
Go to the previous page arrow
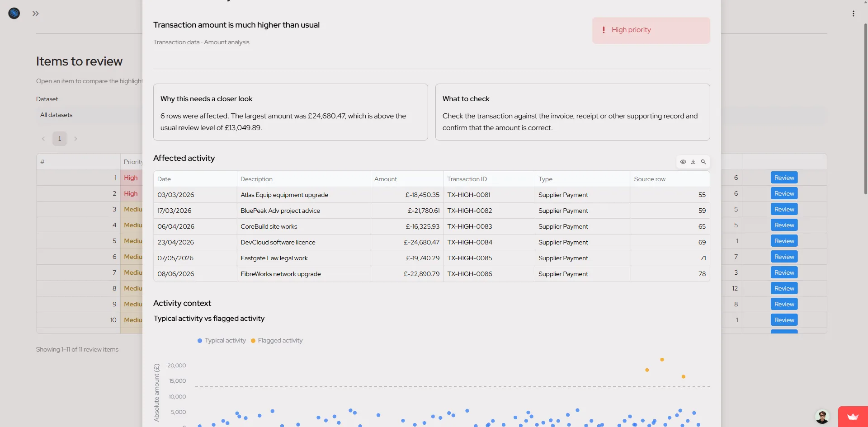(x=43, y=139)
